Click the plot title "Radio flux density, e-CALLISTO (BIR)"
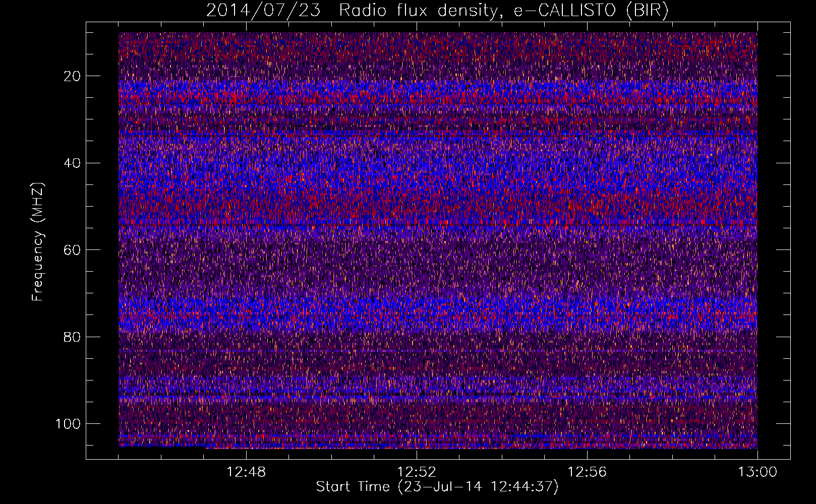The height and width of the screenshot is (504, 816). [503, 11]
